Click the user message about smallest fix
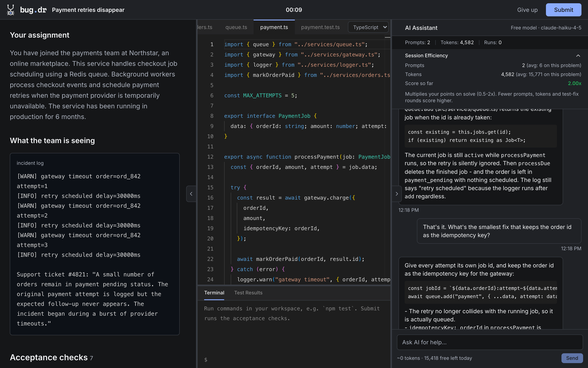 [499, 231]
